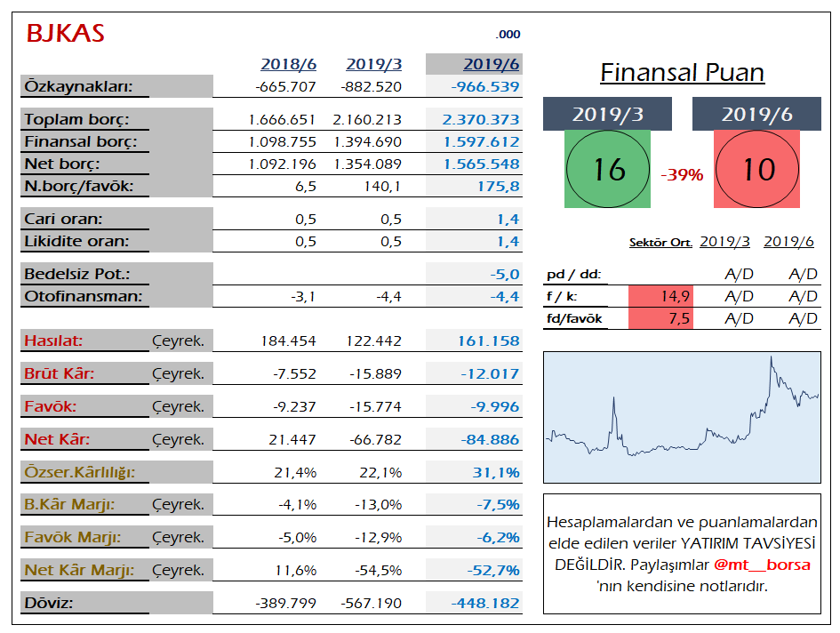Click the Cari oran row label
The image size is (840, 633).
63,219
